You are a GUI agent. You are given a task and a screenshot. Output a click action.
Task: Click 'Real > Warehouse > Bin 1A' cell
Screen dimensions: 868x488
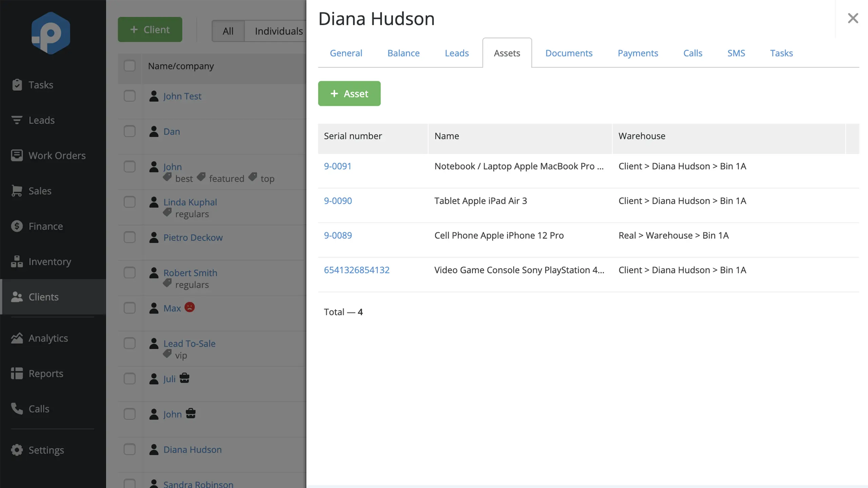click(x=673, y=235)
